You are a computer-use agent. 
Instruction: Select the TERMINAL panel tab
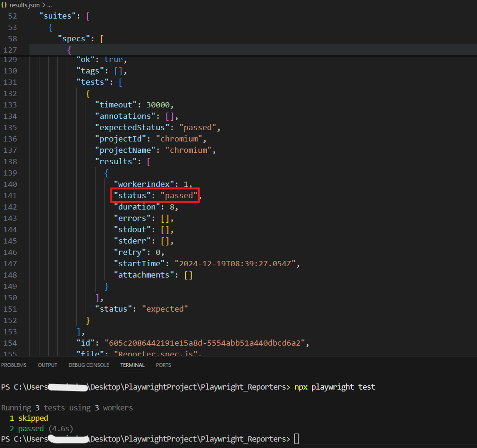(132, 365)
